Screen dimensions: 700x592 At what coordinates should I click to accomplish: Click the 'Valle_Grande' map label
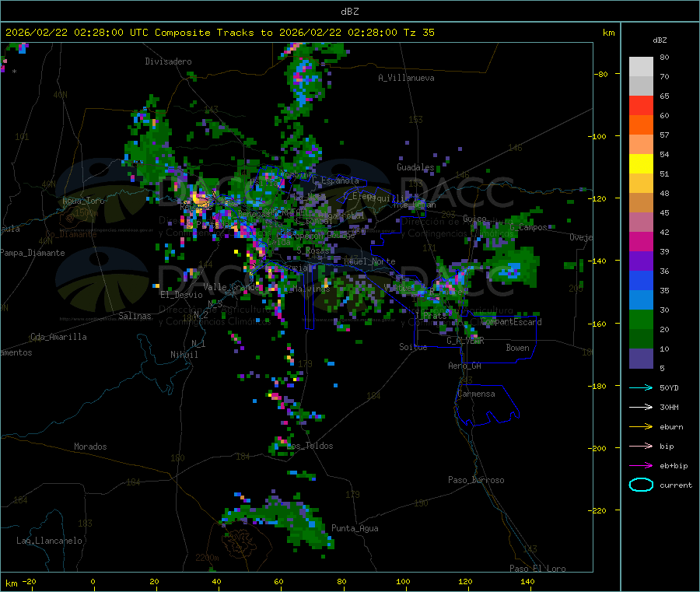[x=232, y=287]
